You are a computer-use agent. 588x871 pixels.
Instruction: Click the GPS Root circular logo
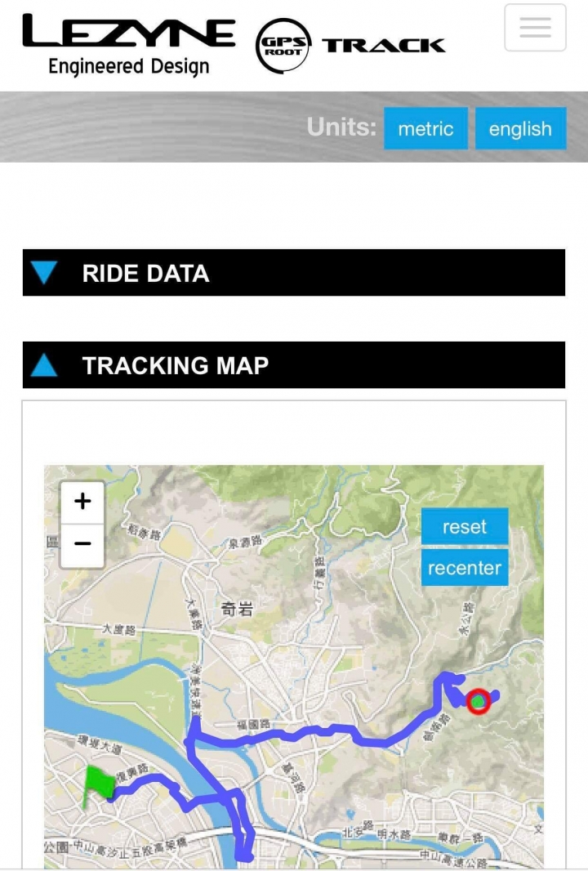(x=283, y=46)
